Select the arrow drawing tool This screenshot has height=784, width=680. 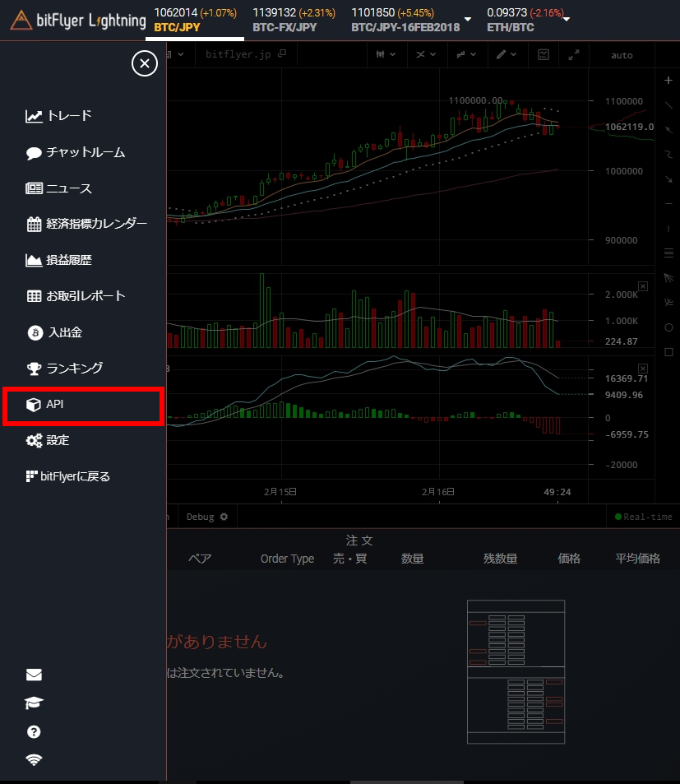(668, 179)
